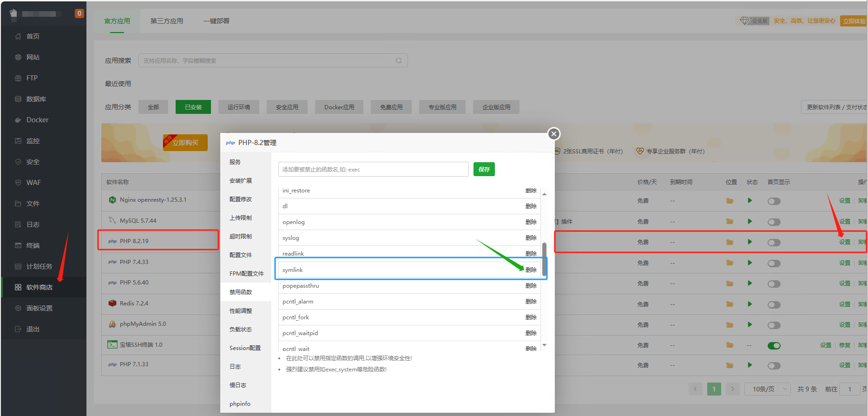Toggle homepage display for PHP 8.2.19

pos(774,243)
